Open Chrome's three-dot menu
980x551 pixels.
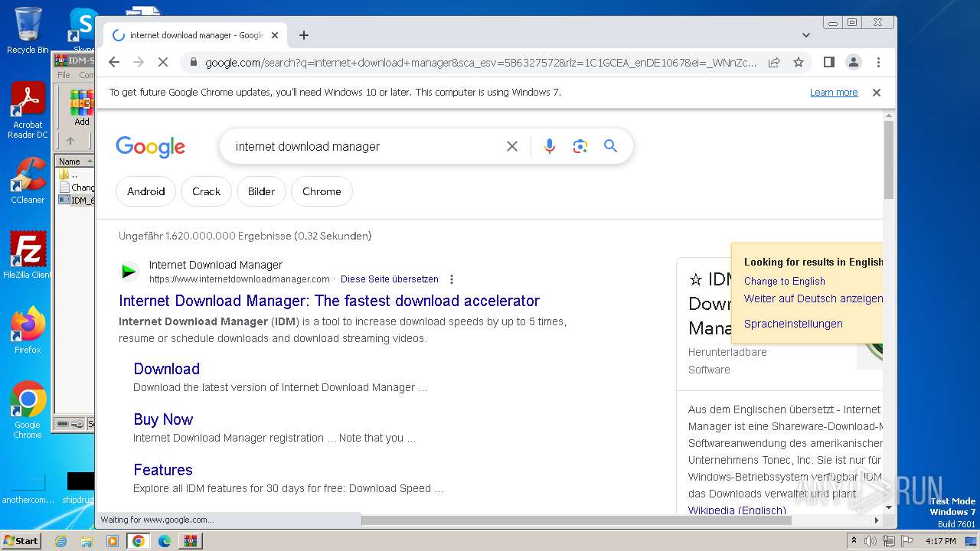click(x=878, y=62)
